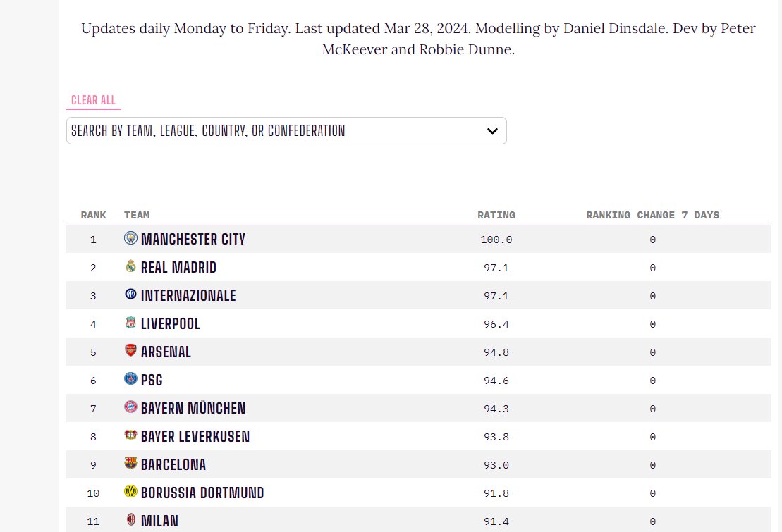The image size is (782, 532).
Task: Select the Real Madrid team name
Action: point(178,268)
